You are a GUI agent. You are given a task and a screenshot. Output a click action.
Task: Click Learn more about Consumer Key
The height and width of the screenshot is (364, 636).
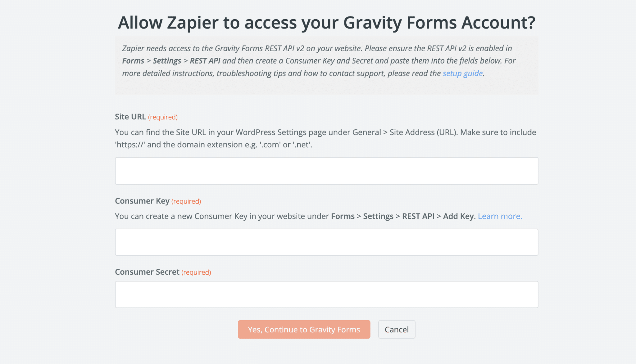(500, 216)
